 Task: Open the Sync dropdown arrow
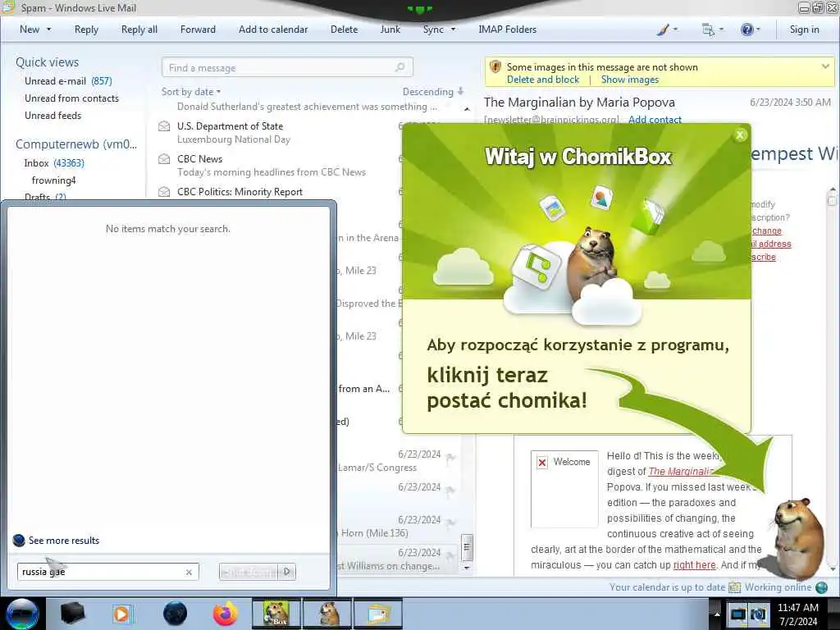coord(453,30)
